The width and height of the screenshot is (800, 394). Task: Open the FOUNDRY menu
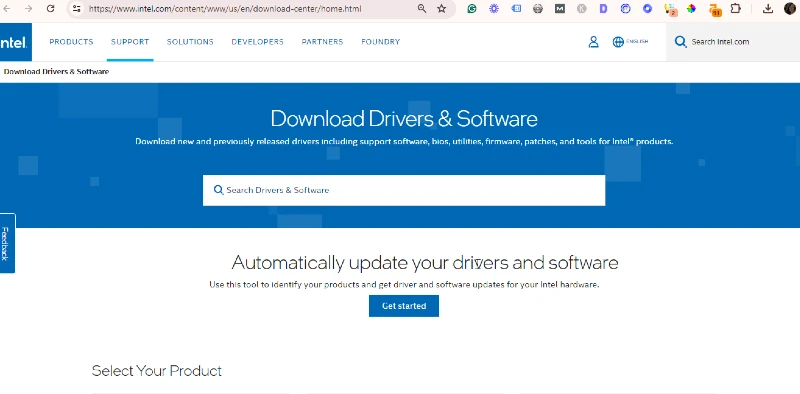click(x=381, y=42)
